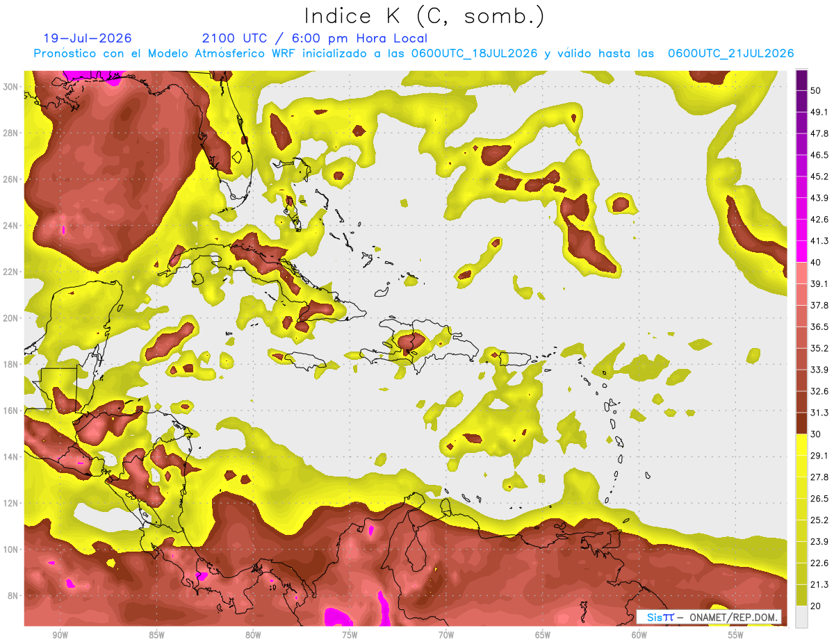The width and height of the screenshot is (834, 644).
Task: Click the '27.8' color scale value
Action: point(819,477)
